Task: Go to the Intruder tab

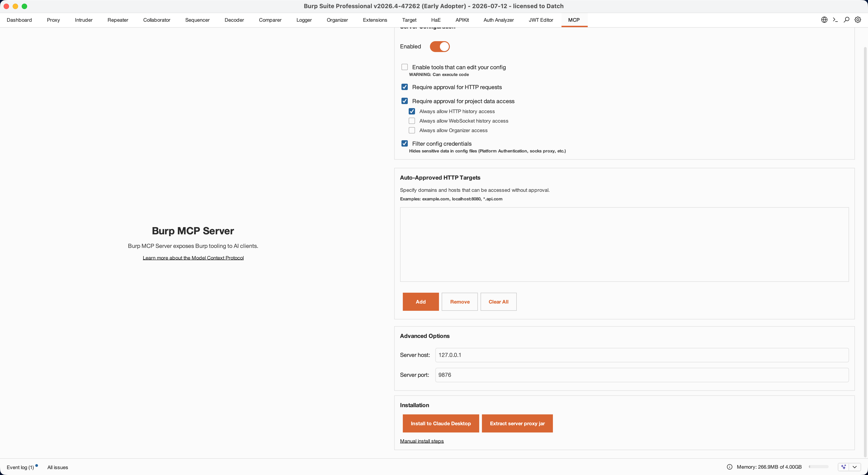Action: coord(84,20)
